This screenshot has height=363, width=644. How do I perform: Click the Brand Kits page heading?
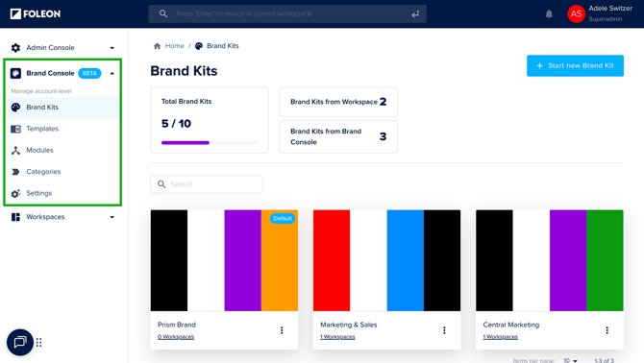click(184, 70)
